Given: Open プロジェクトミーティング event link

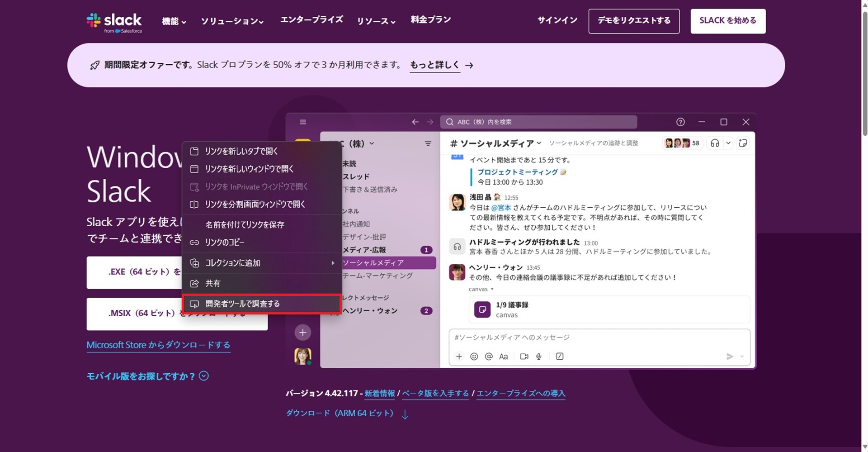Looking at the screenshot, I should [517, 172].
